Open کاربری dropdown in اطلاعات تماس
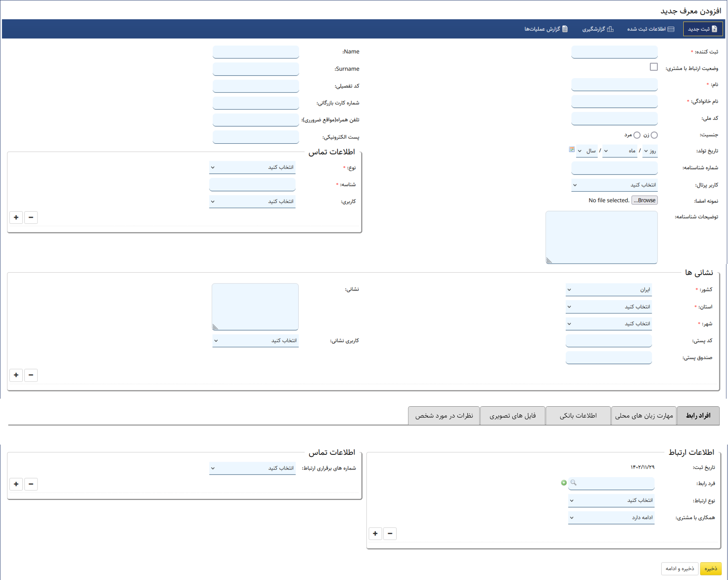Image resolution: width=728 pixels, height=580 pixels. 252,201
